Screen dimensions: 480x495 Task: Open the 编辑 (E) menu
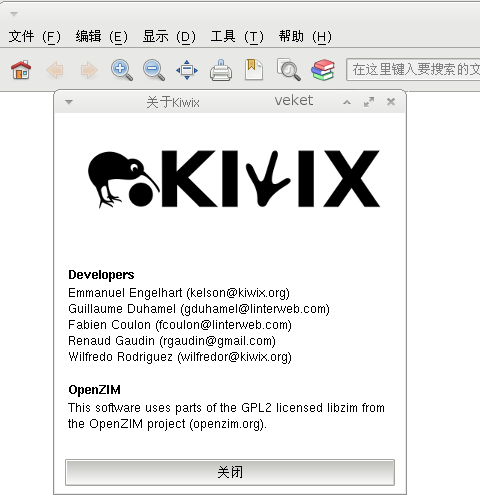tap(102, 36)
